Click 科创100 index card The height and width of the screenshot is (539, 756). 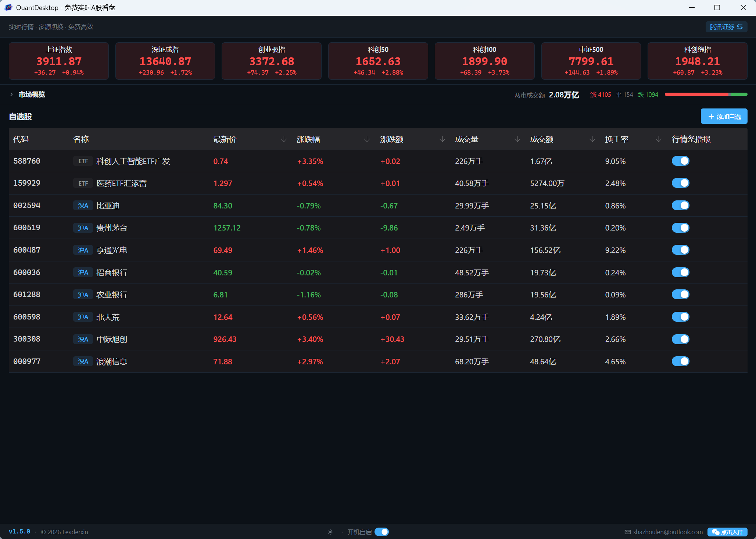[484, 61]
